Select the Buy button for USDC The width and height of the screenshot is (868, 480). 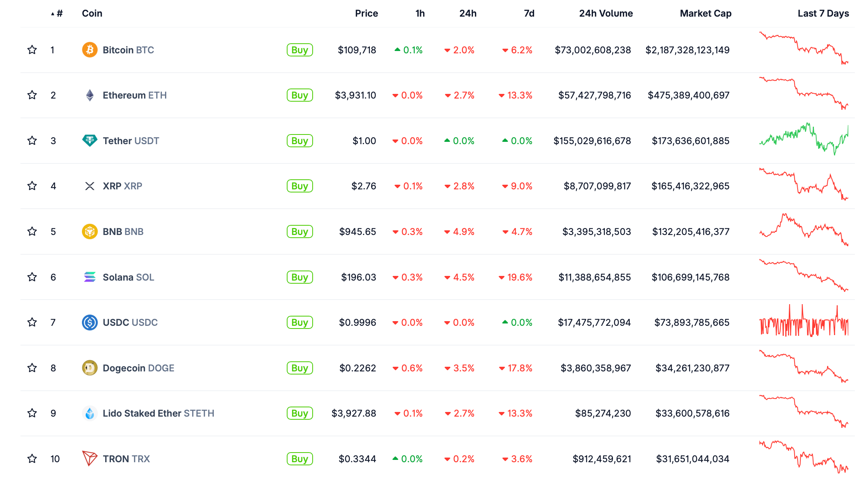click(300, 322)
